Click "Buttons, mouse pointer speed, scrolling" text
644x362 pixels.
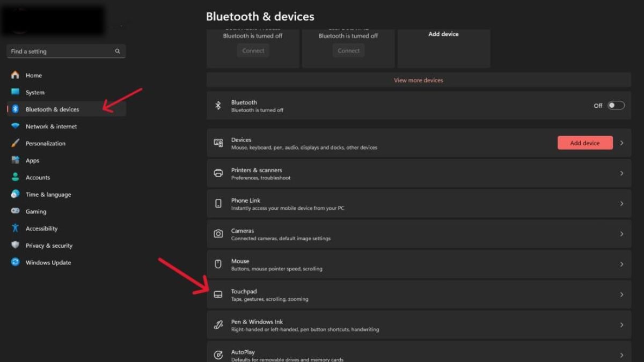point(276,269)
